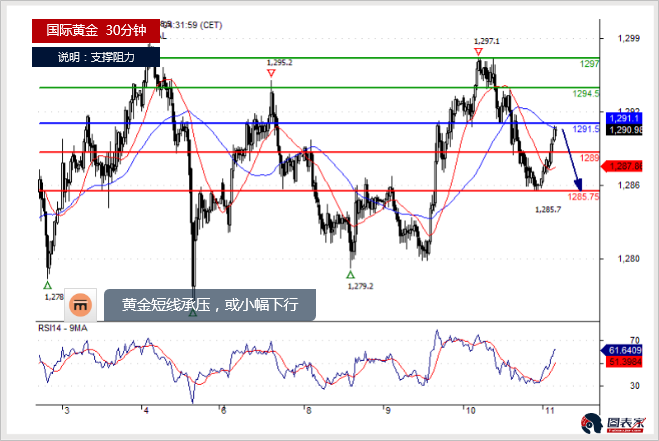This screenshot has height=441, width=659.
Task: Click date 4 on the time axis
Action: 146,411
